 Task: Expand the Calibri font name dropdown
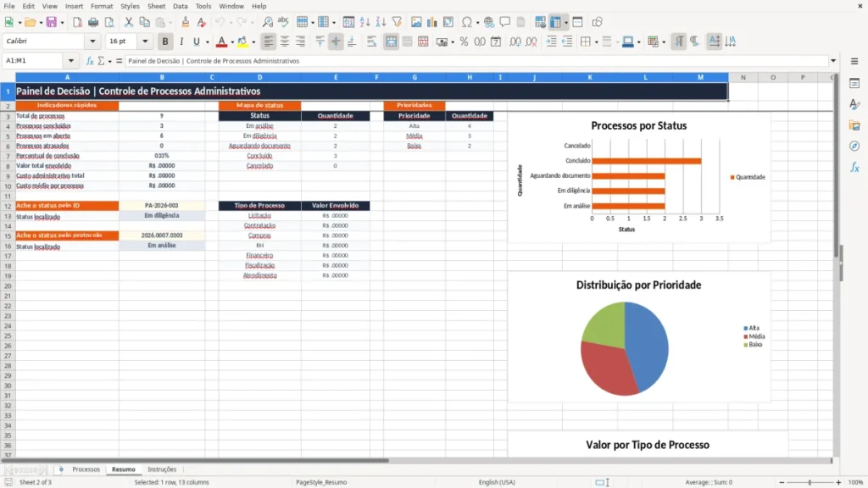pyautogui.click(x=92, y=42)
